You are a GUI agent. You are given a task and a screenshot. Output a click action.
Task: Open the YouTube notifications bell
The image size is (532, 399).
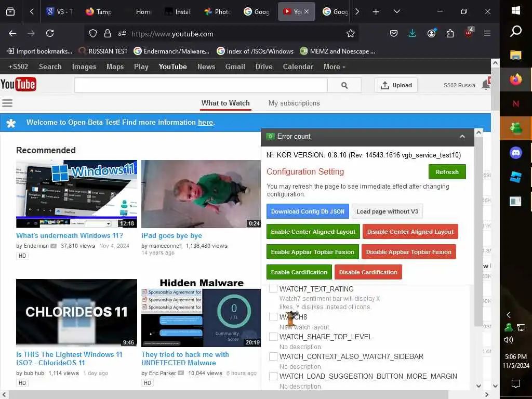[486, 85]
